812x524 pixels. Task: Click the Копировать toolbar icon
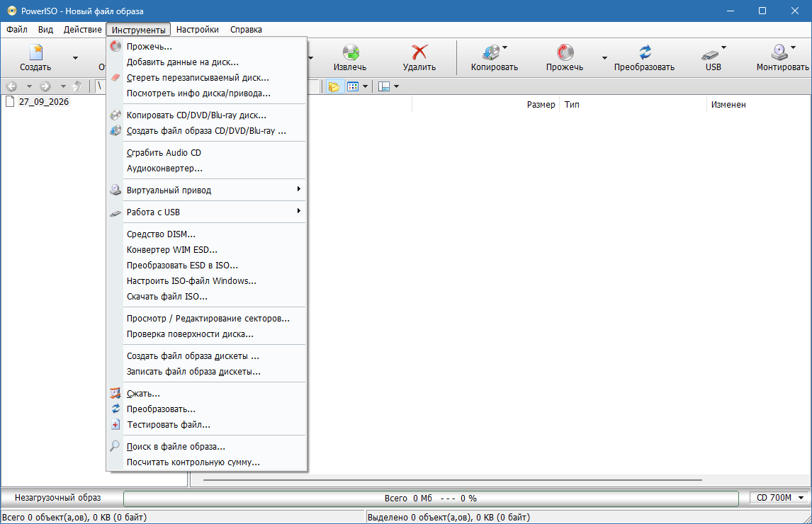[x=490, y=52]
